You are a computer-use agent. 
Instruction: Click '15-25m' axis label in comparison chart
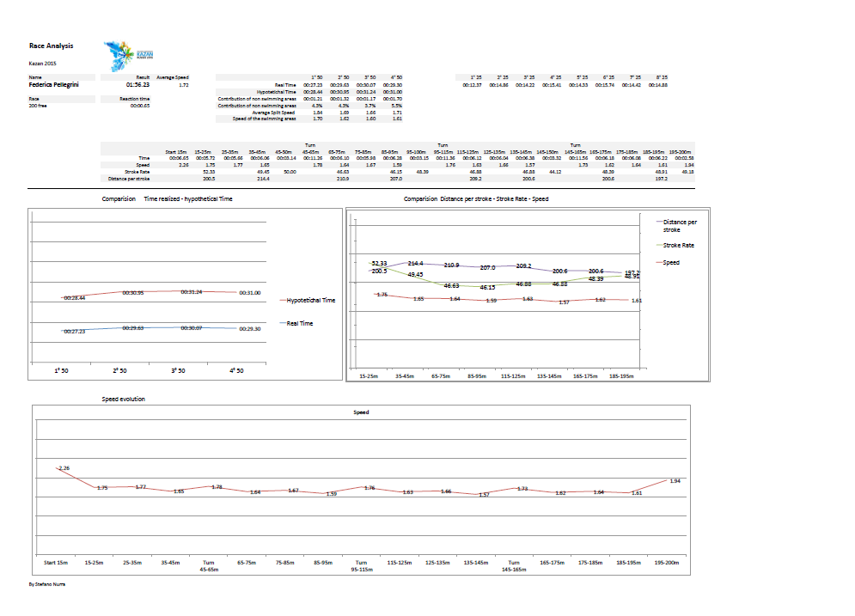click(x=369, y=376)
